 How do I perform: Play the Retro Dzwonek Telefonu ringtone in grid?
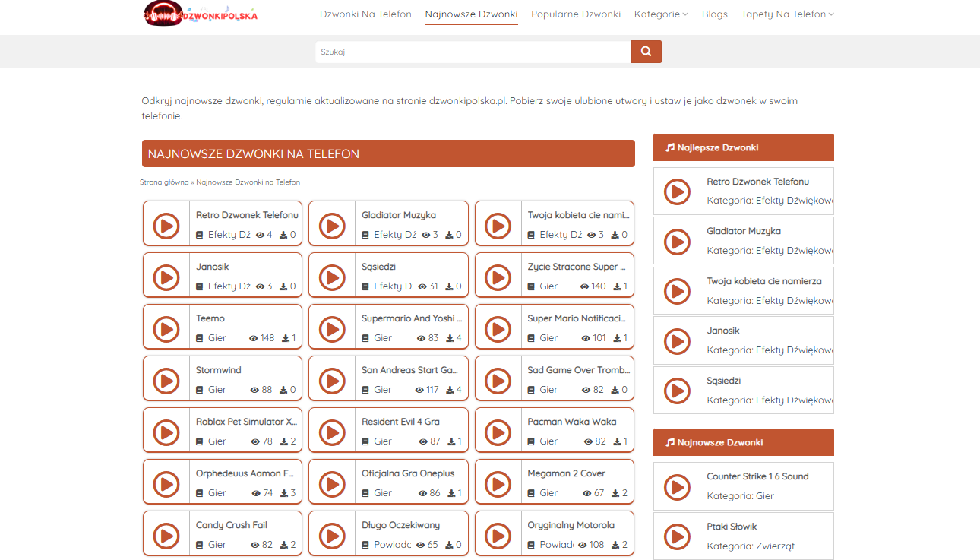point(166,225)
